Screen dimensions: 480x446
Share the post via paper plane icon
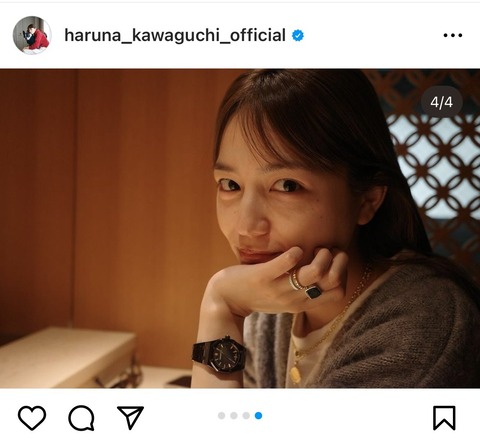pyautogui.click(x=130, y=417)
